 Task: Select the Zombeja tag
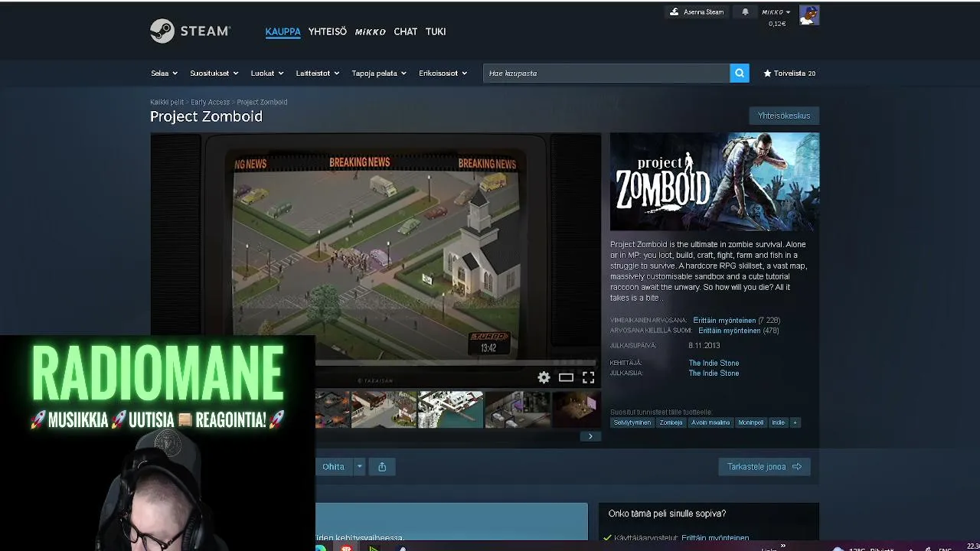tap(671, 422)
